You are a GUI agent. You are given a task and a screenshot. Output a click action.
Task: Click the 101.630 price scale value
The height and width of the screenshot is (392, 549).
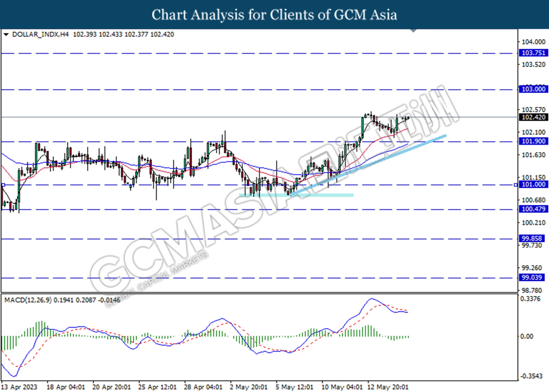click(x=533, y=155)
